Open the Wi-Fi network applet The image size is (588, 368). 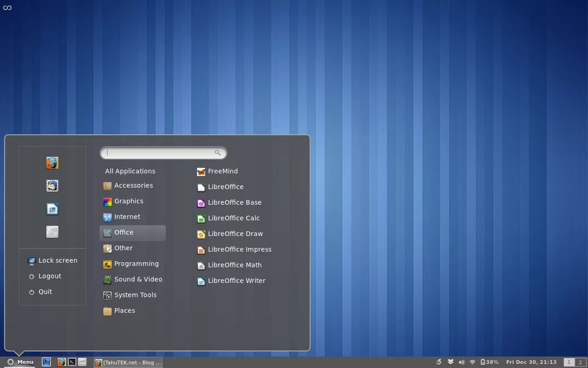[472, 362]
